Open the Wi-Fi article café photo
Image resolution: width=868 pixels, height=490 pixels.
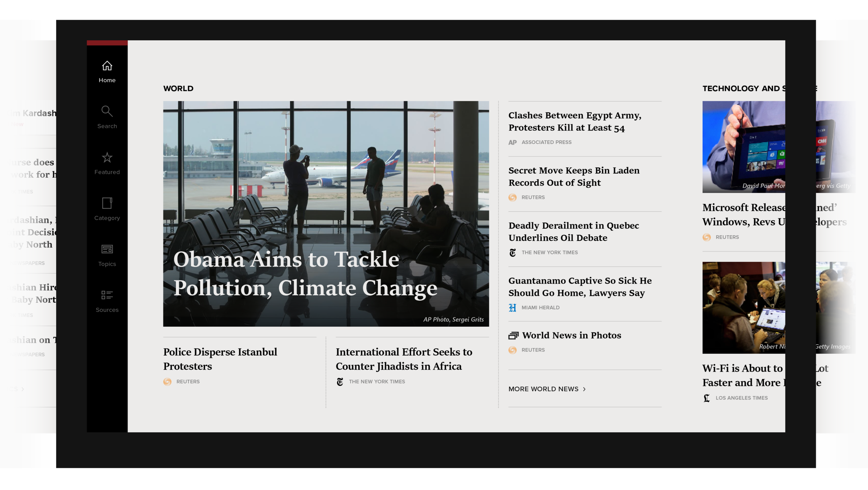743,307
